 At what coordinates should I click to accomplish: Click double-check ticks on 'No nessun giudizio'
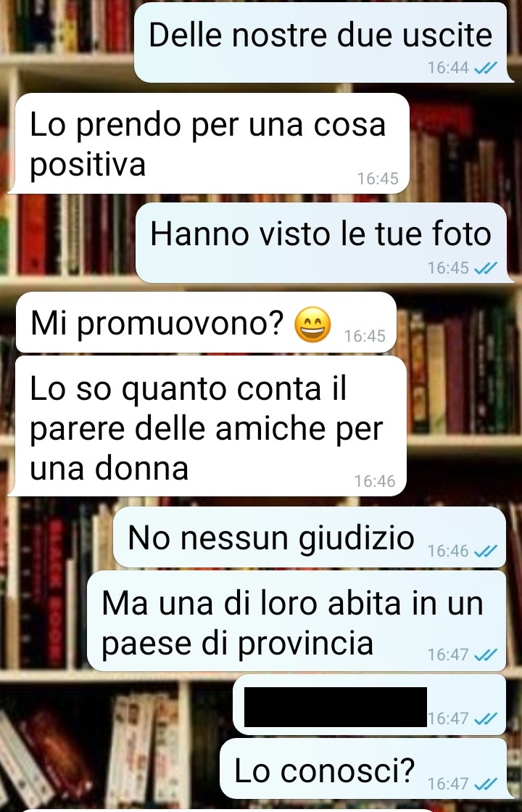pos(486,551)
